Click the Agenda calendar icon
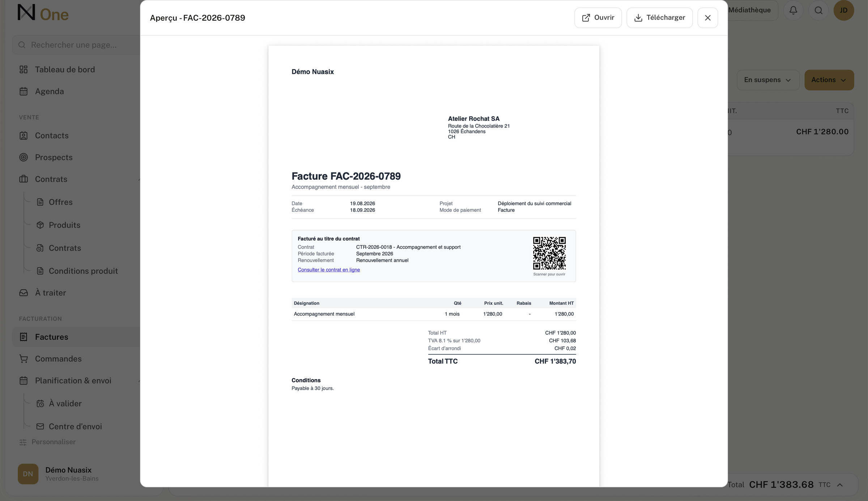Screen dimensions: 868x501 tap(24, 91)
